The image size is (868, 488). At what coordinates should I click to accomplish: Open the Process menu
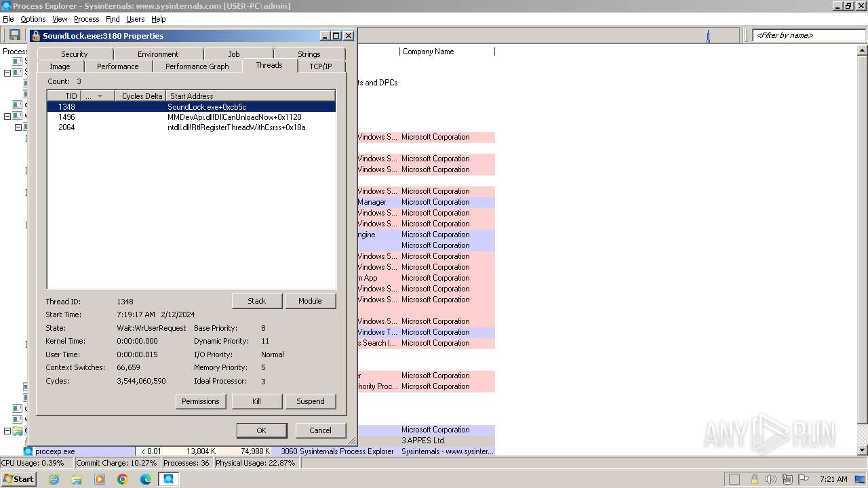pyautogui.click(x=87, y=19)
